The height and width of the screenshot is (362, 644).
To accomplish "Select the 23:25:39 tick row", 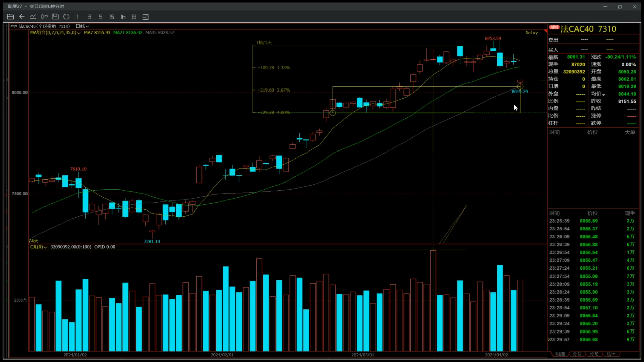I will pyautogui.click(x=592, y=221).
